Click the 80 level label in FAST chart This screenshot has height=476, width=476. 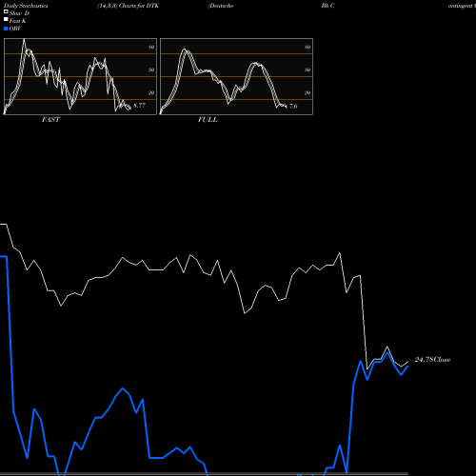click(x=151, y=47)
